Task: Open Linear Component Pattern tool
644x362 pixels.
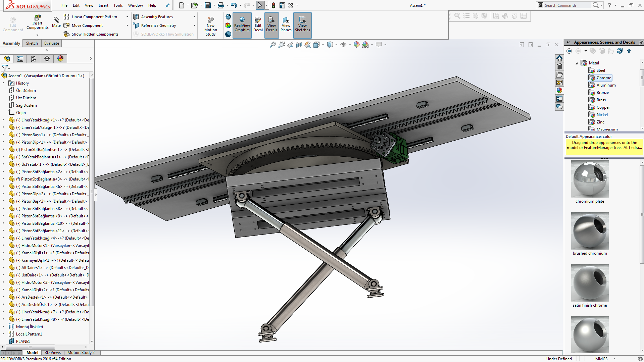Action: (x=94, y=17)
